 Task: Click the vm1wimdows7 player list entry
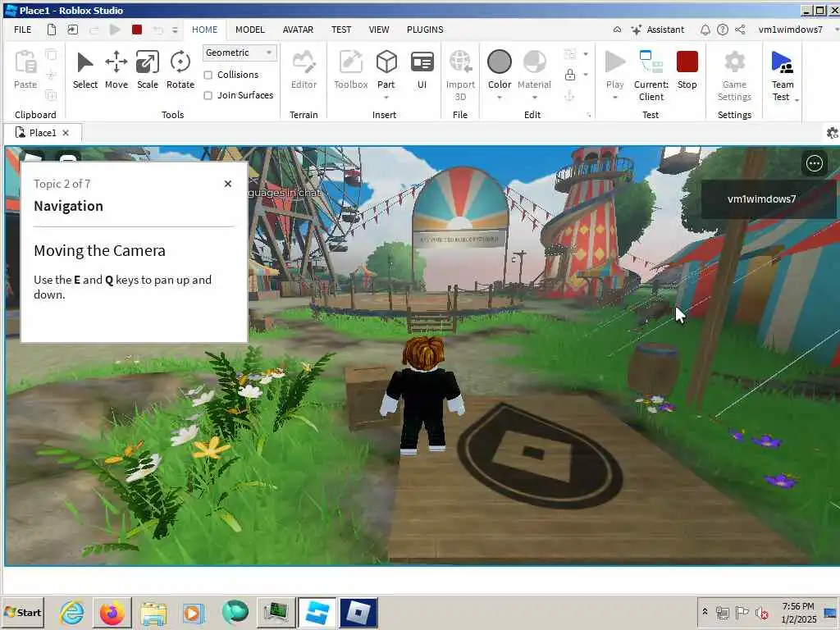point(769,199)
